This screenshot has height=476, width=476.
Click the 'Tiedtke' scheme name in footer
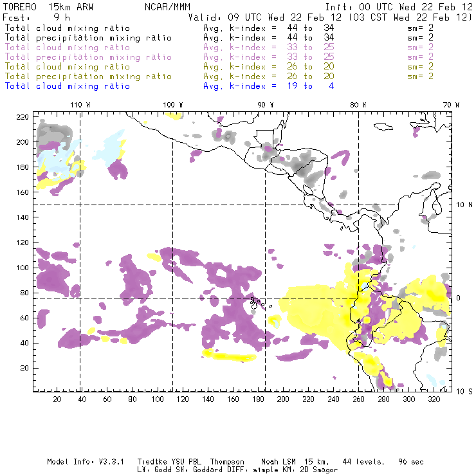(x=152, y=462)
